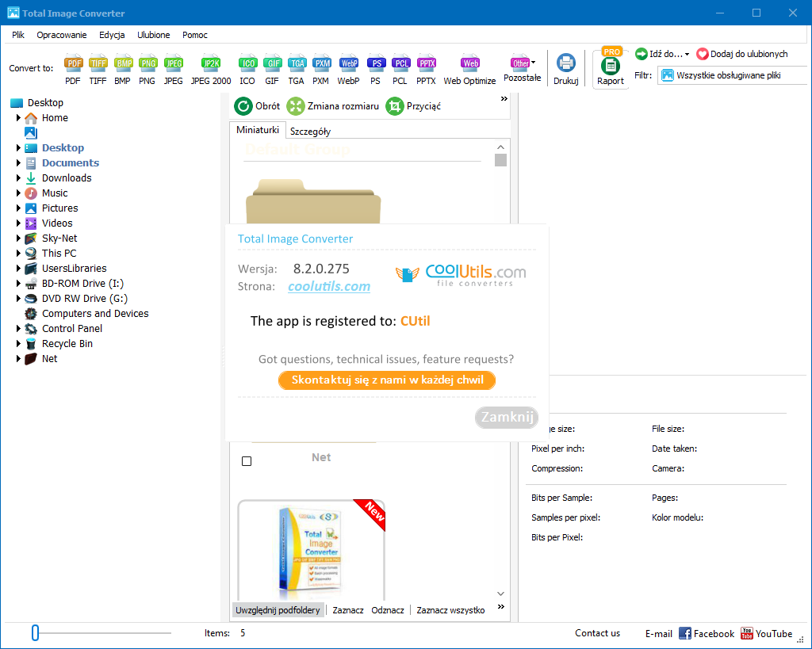The width and height of the screenshot is (812, 649).
Task: Close the about dialog with Zamknij
Action: [x=507, y=417]
